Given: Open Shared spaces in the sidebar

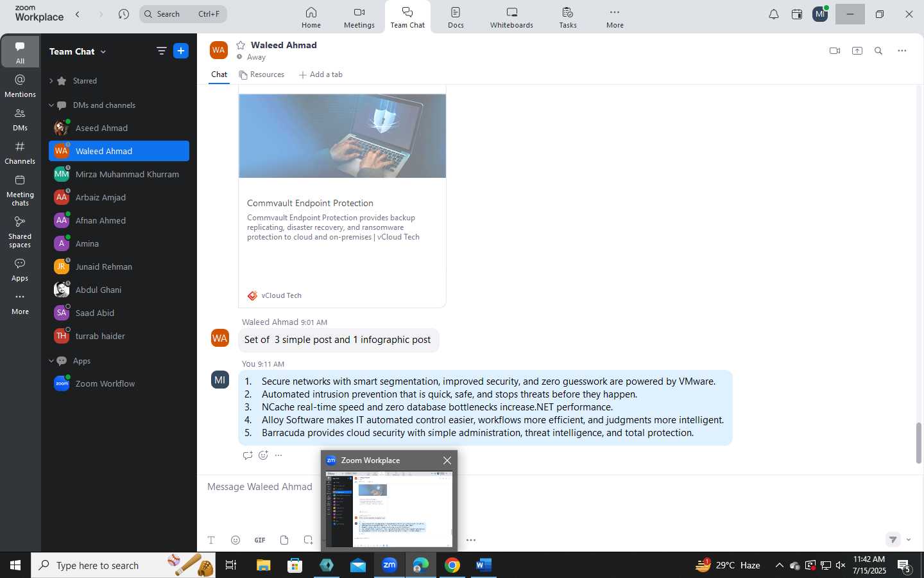Looking at the screenshot, I should pos(20,232).
